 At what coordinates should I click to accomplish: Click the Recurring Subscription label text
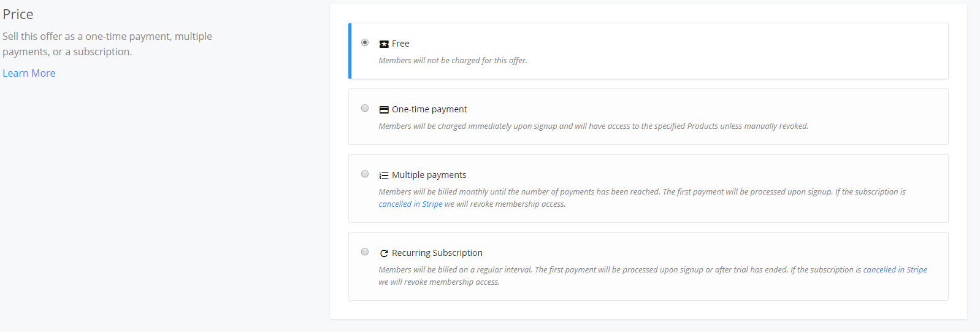click(x=437, y=253)
